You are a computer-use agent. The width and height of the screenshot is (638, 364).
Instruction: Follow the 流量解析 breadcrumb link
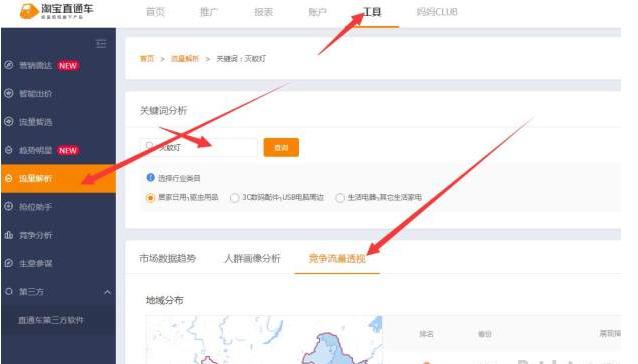pos(185,59)
